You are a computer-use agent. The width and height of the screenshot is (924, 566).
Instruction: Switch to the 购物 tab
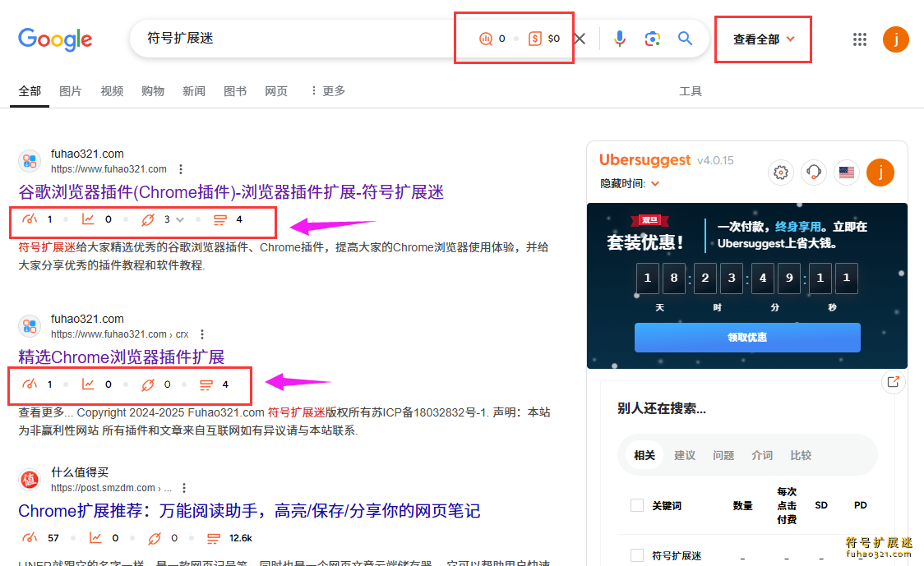[x=153, y=91]
